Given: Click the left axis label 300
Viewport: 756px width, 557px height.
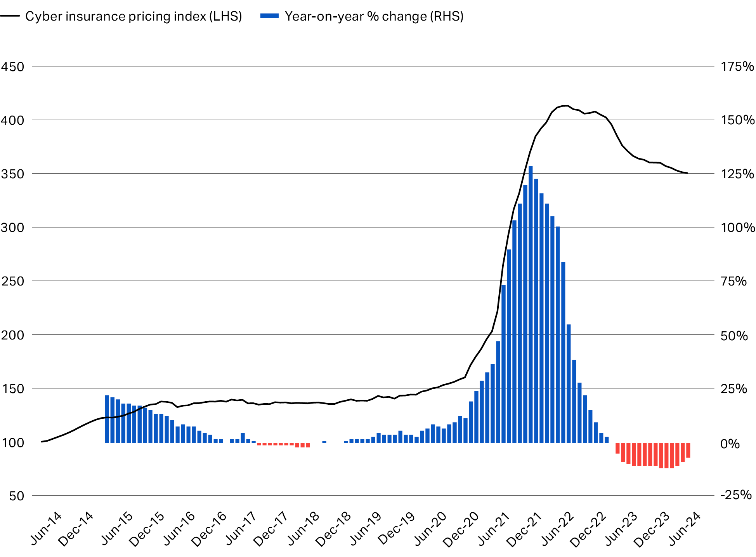Looking at the screenshot, I should [x=12, y=227].
